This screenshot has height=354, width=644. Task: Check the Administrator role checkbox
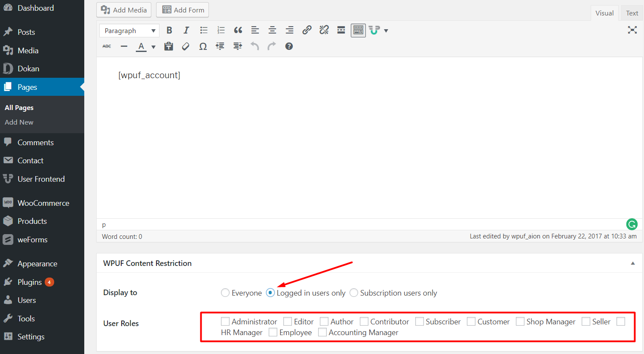(225, 321)
